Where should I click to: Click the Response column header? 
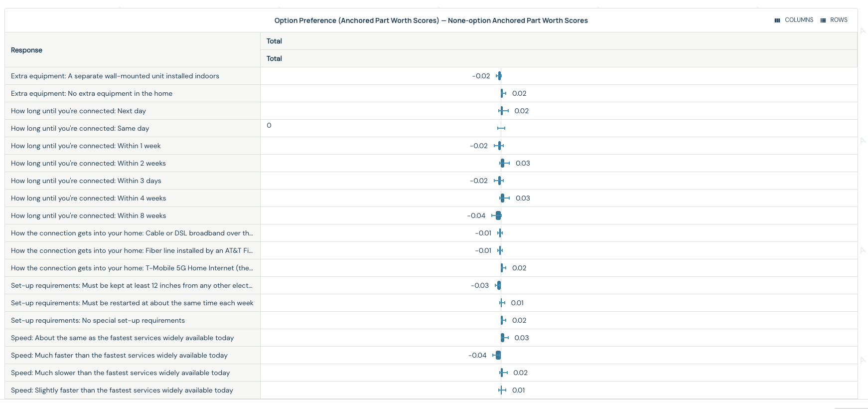tap(133, 50)
